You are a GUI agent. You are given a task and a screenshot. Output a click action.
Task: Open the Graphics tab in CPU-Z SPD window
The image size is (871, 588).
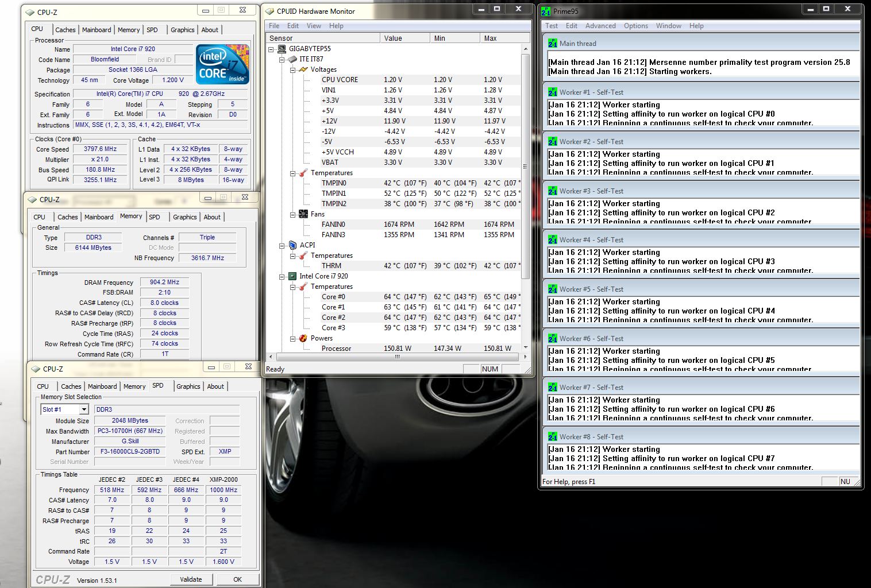[x=188, y=386]
